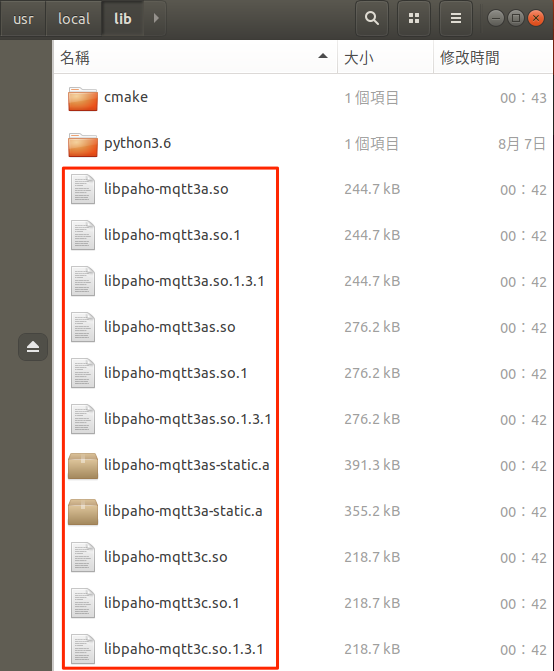
Task: Click the libpaho-mqtt3as.so.1.3.1 file icon
Action: [x=83, y=419]
